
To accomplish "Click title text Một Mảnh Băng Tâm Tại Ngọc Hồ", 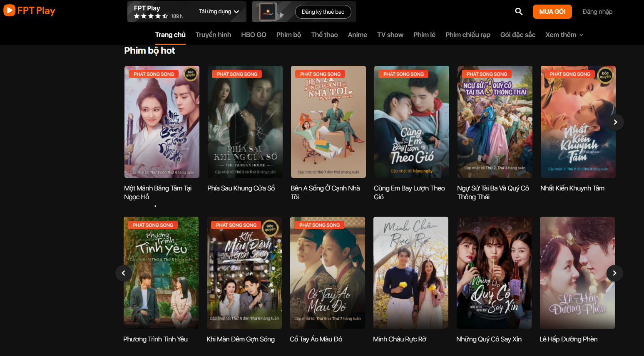I will pos(158,193).
